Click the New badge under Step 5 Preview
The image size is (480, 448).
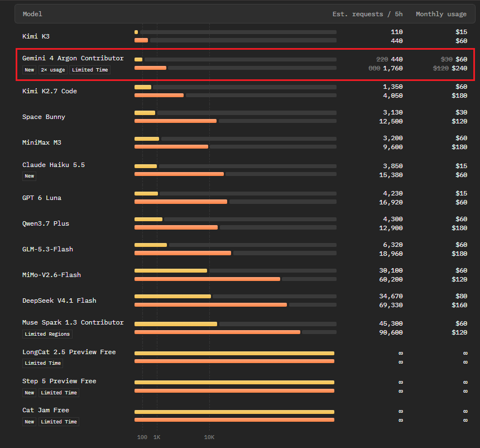pyautogui.click(x=30, y=393)
